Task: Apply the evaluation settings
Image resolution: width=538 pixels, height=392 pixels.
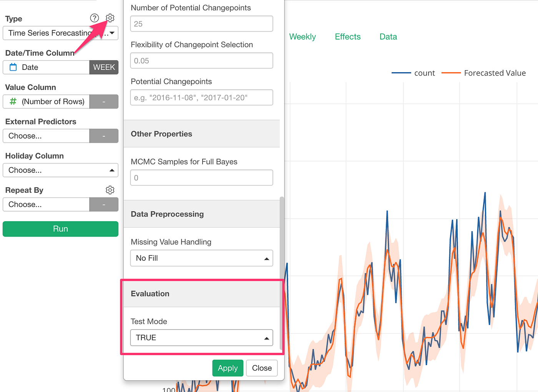Action: click(227, 368)
